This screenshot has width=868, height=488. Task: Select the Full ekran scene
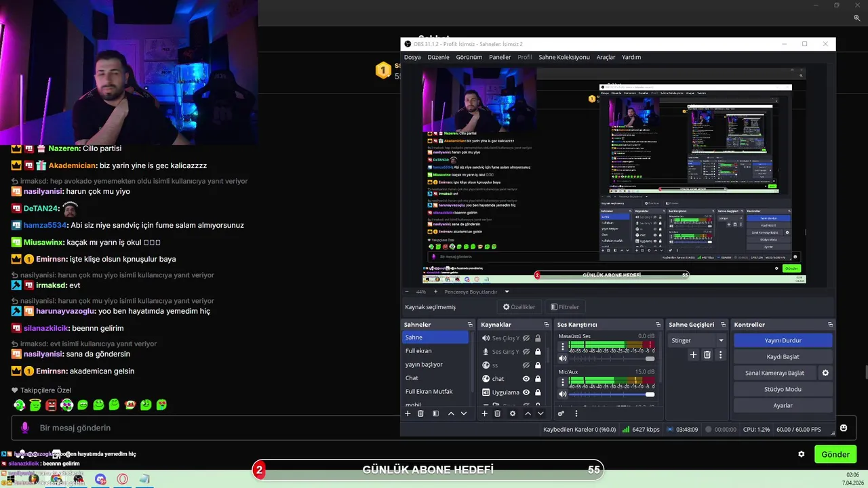[x=435, y=350]
